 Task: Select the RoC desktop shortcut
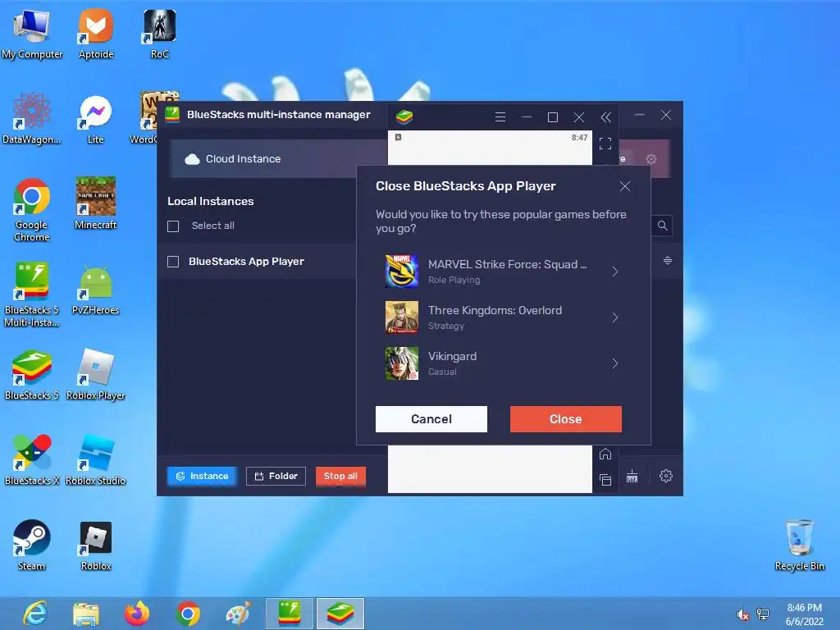(160, 34)
